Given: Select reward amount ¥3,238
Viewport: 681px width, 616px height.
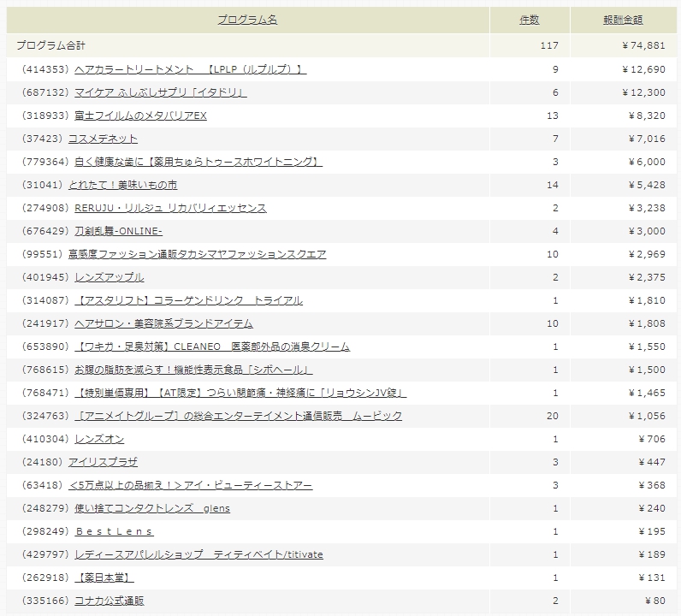Looking at the screenshot, I should [x=647, y=208].
